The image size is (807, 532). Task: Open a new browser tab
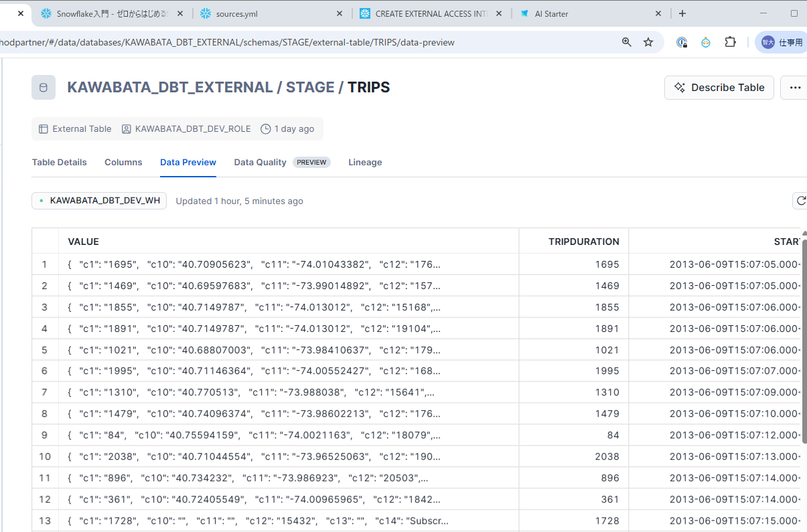click(682, 13)
